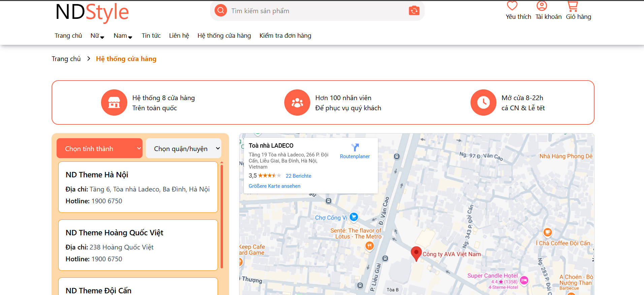Expand the Nam menu

[x=123, y=36]
